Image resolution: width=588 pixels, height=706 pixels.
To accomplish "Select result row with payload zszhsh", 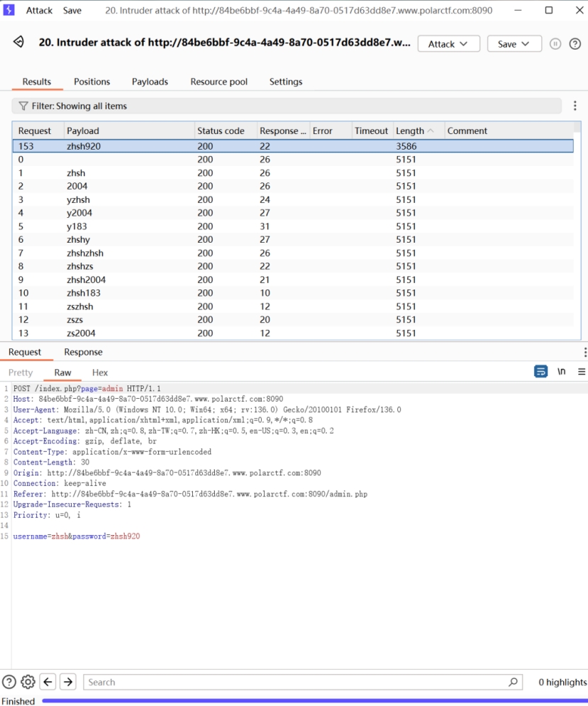I will pos(293,307).
